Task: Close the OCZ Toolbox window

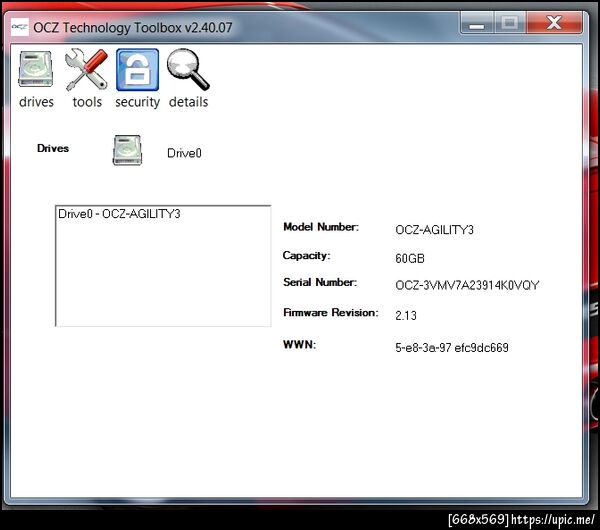Action: pyautogui.click(x=554, y=23)
